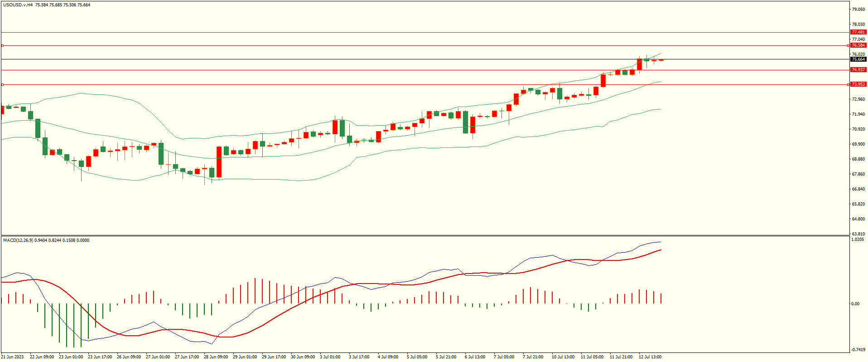Click the 21 Jun 2023 date label
The height and width of the screenshot is (362, 868).
click(13, 357)
